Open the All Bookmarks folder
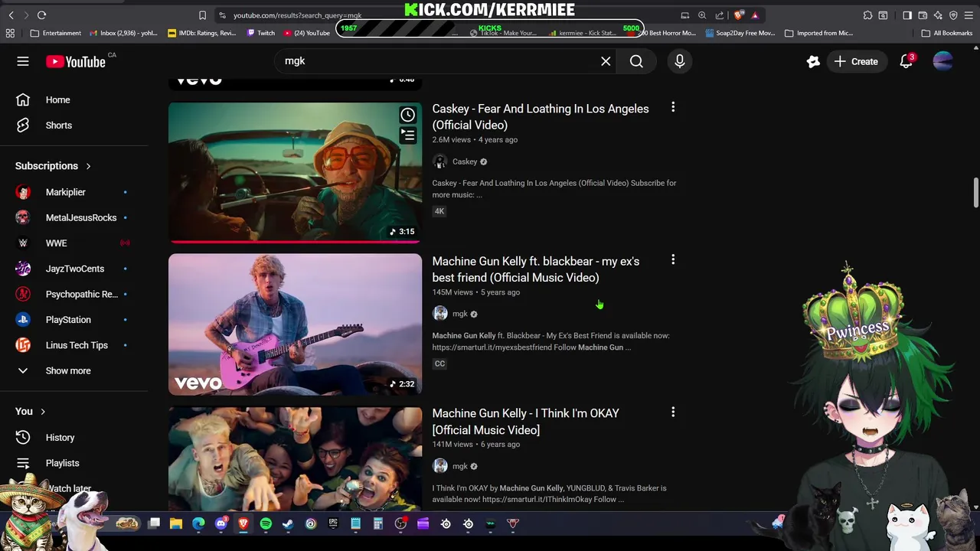Image resolution: width=980 pixels, height=551 pixels. 947,33
